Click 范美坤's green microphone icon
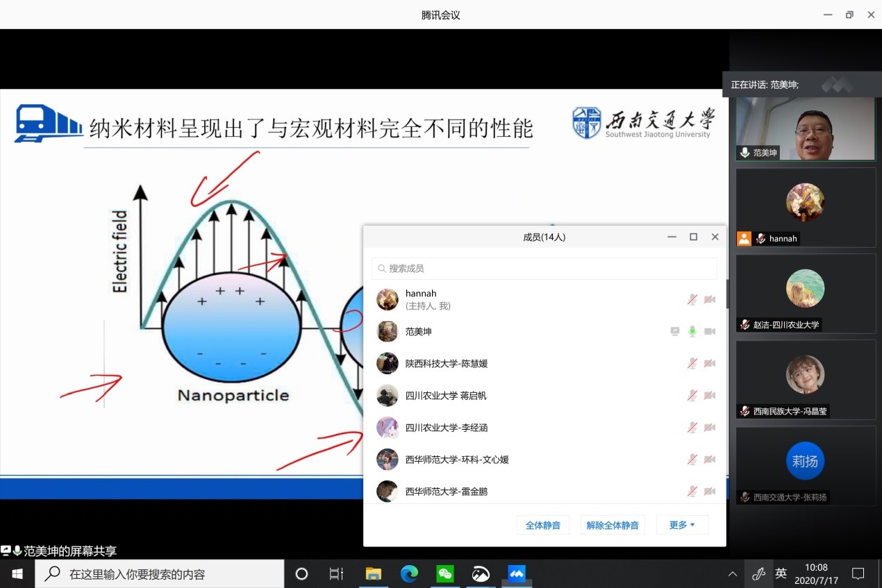Screen dimensions: 882x588 (692, 332)
